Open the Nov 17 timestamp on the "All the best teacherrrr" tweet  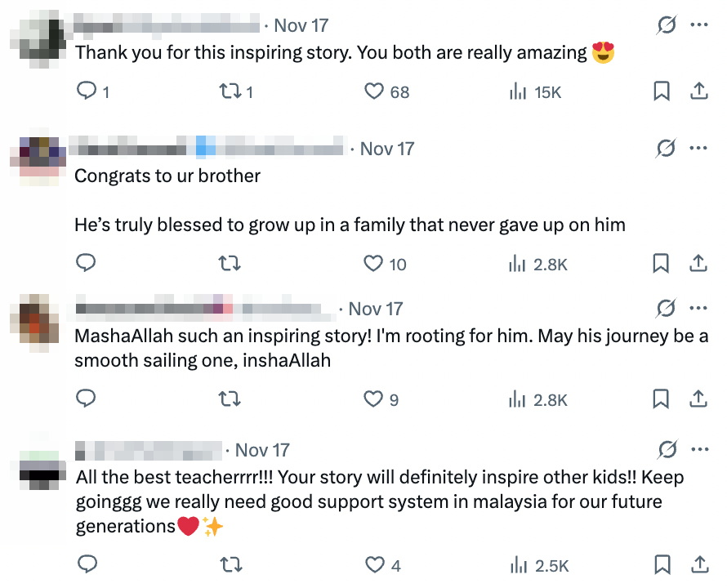point(262,450)
